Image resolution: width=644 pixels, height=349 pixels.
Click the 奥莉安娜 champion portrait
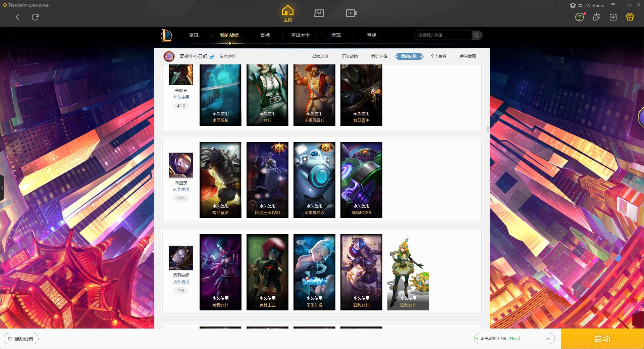point(181,258)
